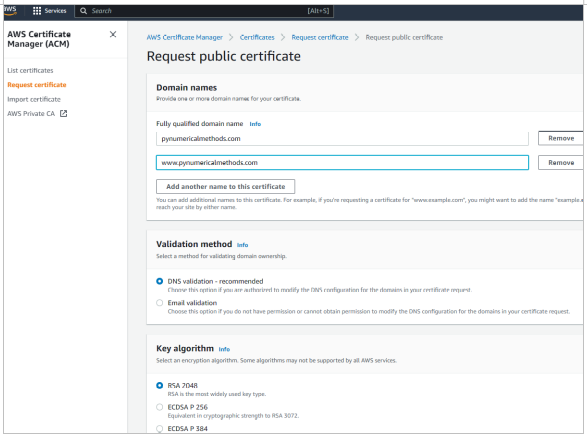Select ECDSA P 256 key algorithm
The height and width of the screenshot is (436, 587).
[x=159, y=407]
